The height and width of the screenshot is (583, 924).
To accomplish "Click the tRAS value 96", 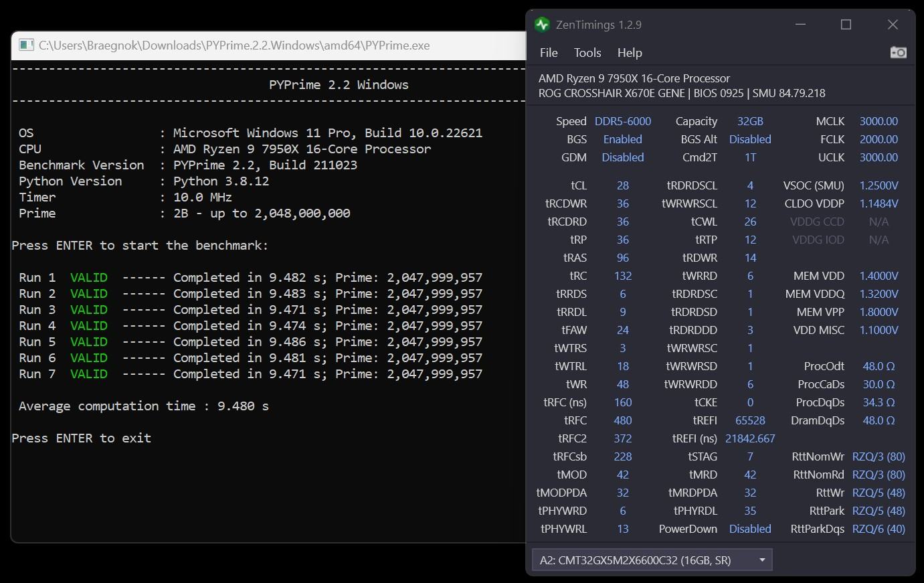I will [x=623, y=258].
